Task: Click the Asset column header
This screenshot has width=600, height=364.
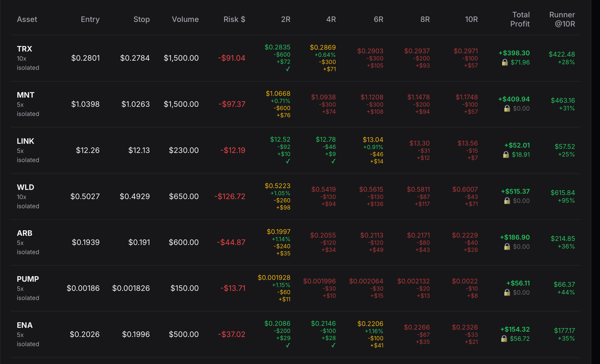Action: pyautogui.click(x=27, y=19)
